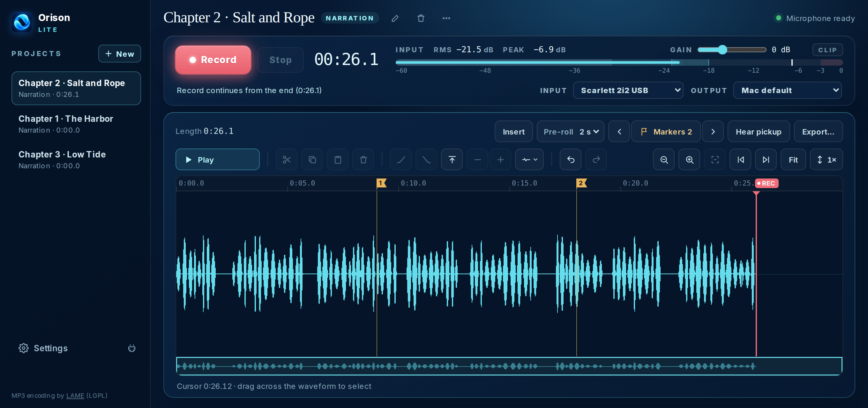Screen dimensions: 868x408
Task: Click the trash icon beside project title
Action: point(421,18)
